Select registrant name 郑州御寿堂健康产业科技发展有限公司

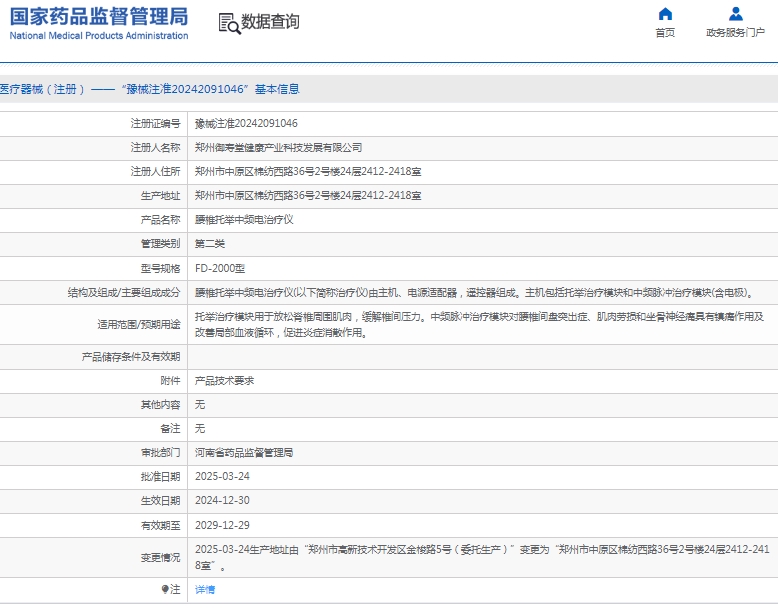tap(278, 148)
